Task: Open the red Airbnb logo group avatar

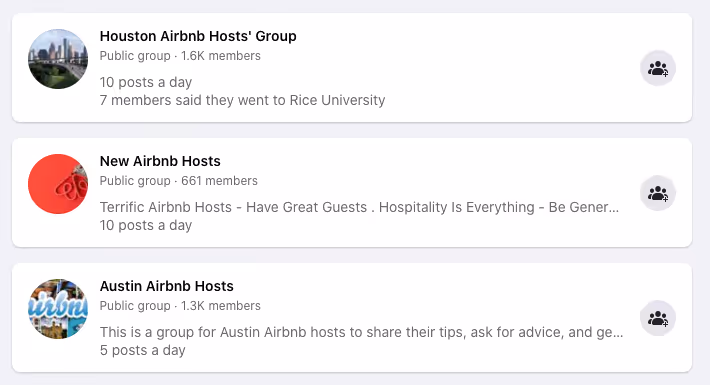Action: pos(58,184)
